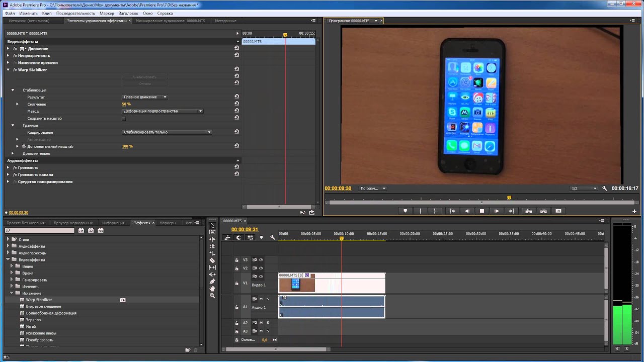Toggle the 'Сохранить масштаб' checkbox
The width and height of the screenshot is (644, 362).
click(124, 118)
